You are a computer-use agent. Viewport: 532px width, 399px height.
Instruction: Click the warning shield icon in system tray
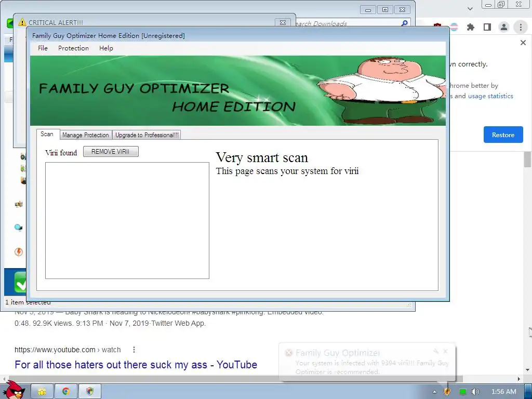pyautogui.click(x=447, y=392)
